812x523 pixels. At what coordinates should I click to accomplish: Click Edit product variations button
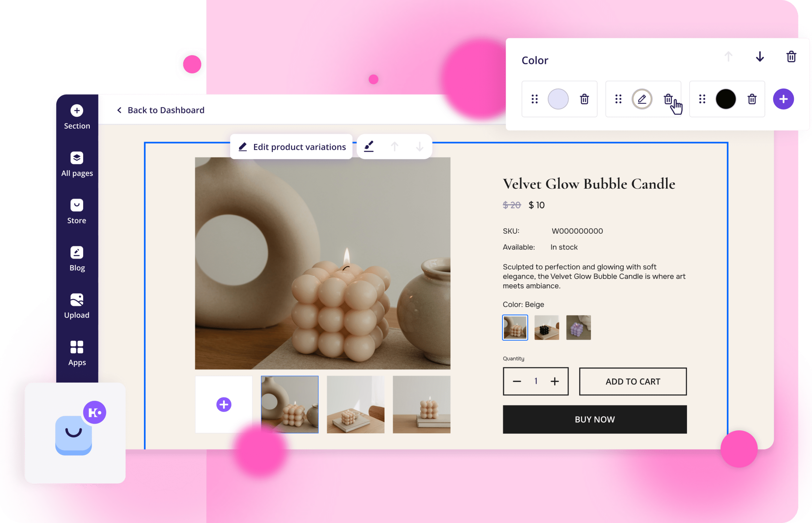tap(291, 147)
